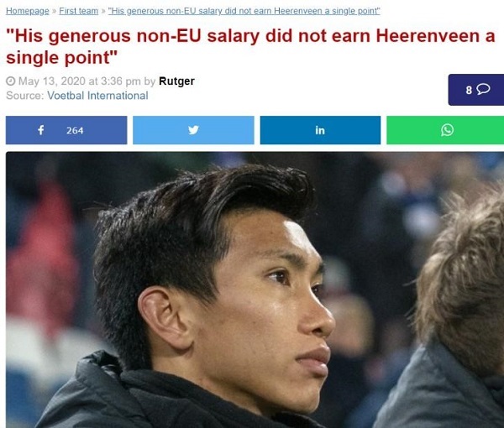Open author Rutger's profile link
The height and width of the screenshot is (428, 504).
[x=176, y=81]
